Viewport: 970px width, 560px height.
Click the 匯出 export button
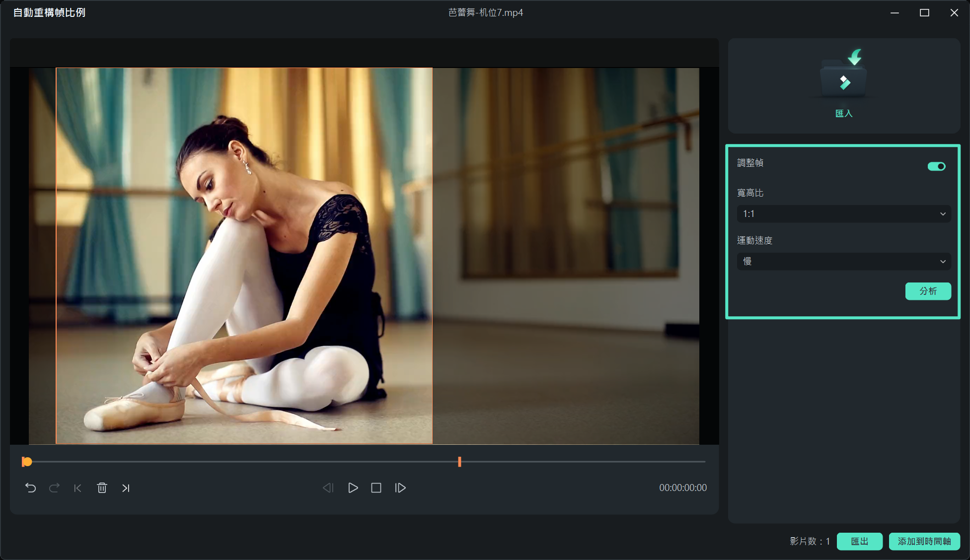[x=859, y=541]
